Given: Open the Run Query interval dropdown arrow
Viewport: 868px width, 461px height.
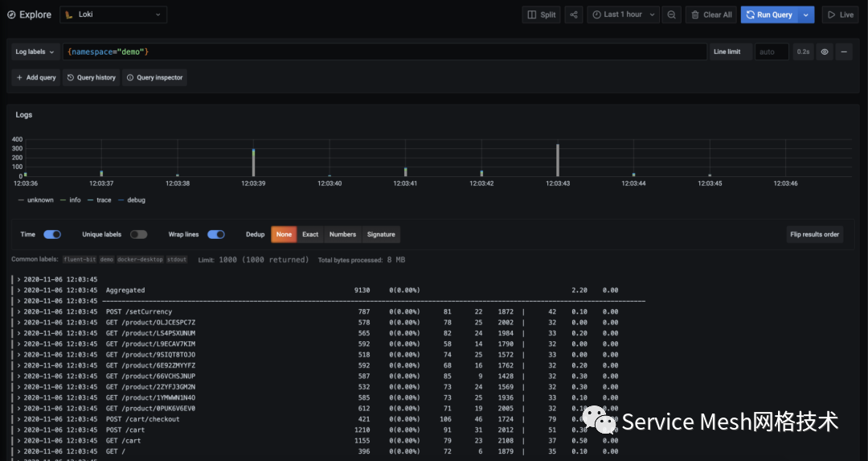Looking at the screenshot, I should pos(806,15).
